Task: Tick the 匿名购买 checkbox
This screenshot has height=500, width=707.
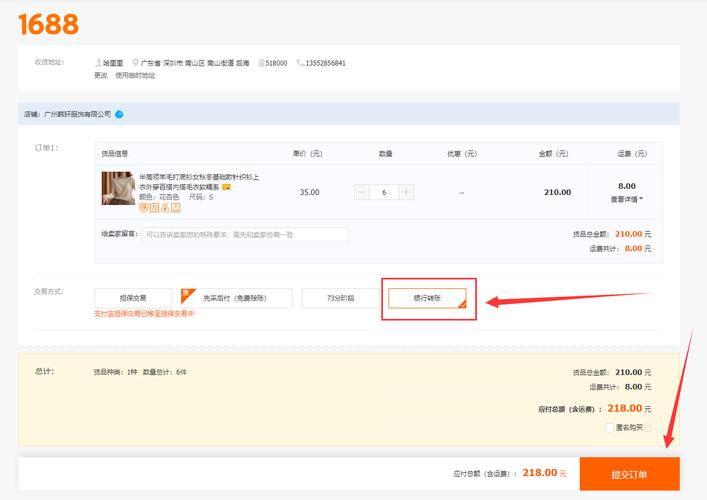Action: point(609,427)
